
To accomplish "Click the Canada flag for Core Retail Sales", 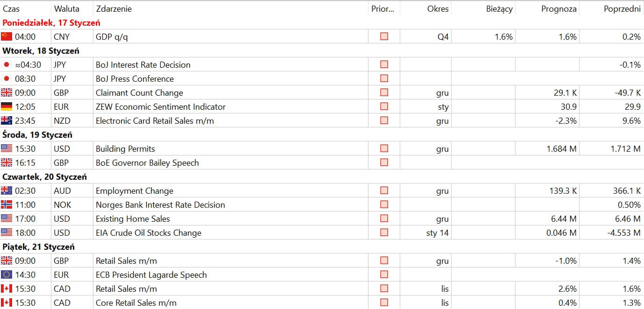I will [7, 302].
